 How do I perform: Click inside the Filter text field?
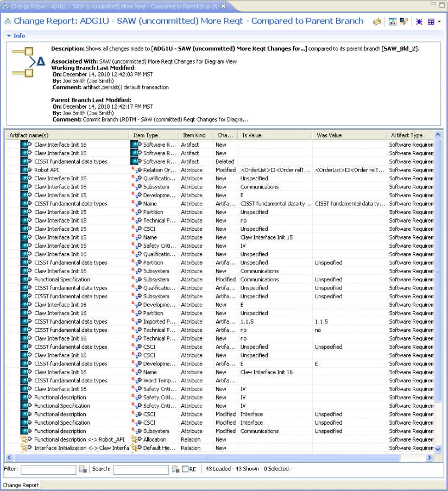pos(48,469)
